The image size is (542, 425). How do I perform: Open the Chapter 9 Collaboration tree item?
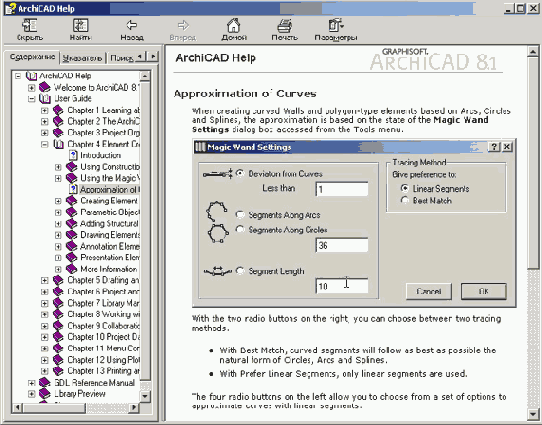[103, 325]
